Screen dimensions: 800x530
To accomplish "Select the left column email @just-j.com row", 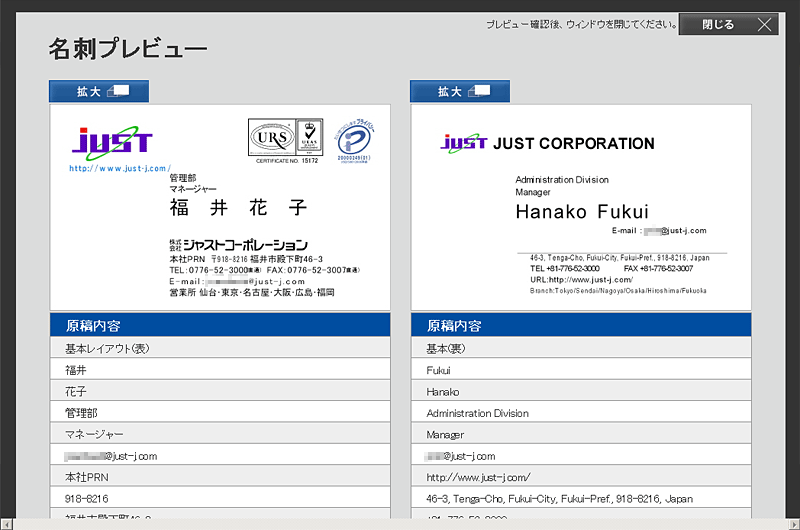I will point(220,456).
